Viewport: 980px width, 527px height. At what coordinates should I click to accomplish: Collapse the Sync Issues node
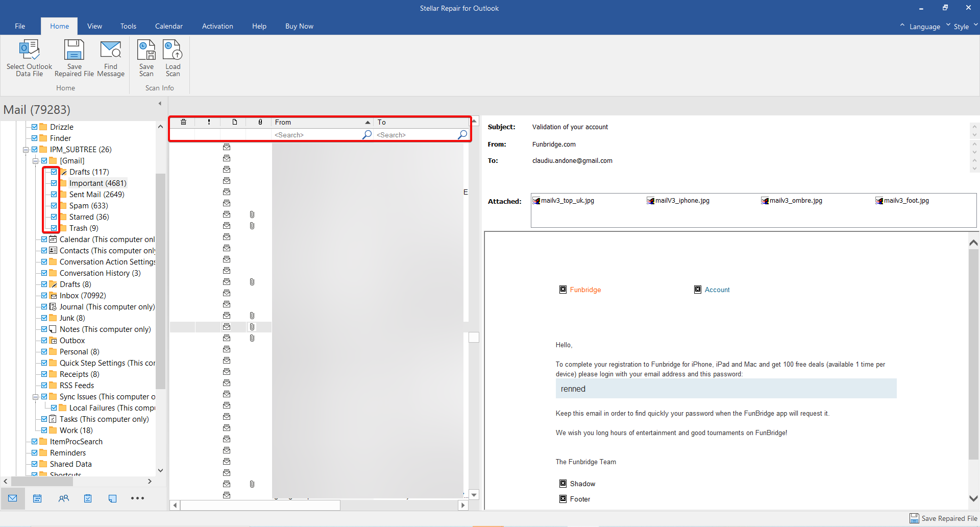tap(35, 397)
